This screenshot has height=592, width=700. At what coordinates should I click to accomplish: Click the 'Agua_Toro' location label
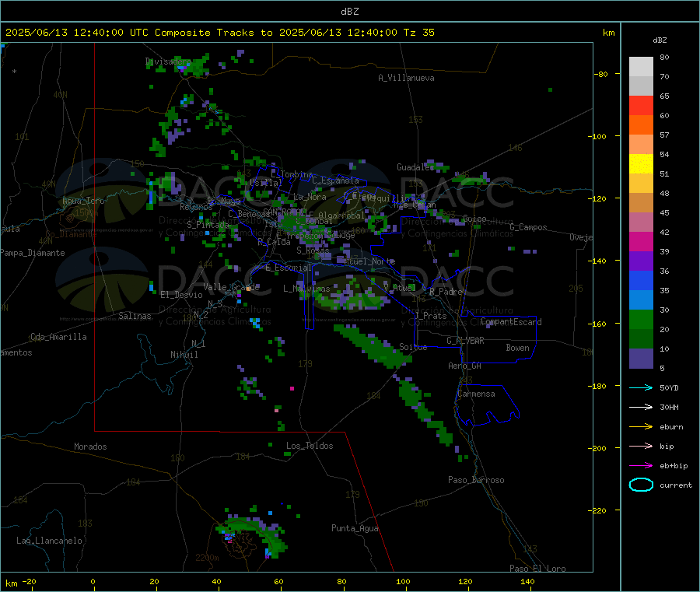[x=83, y=201]
